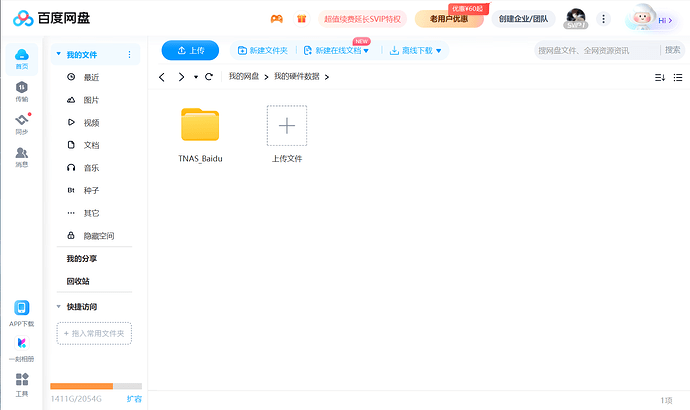Go back with the left arrow
The height and width of the screenshot is (410, 690).
(161, 77)
